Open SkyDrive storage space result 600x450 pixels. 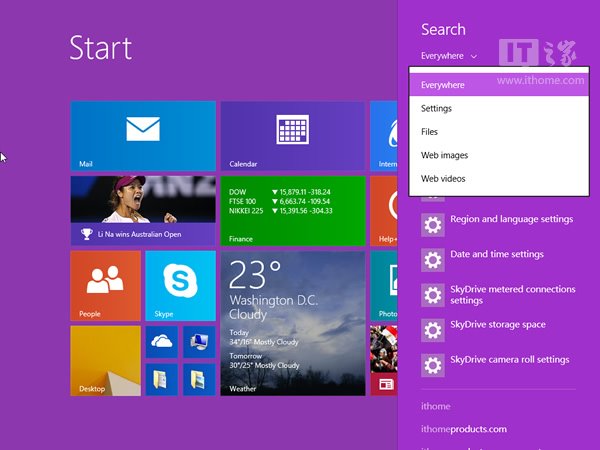pyautogui.click(x=498, y=324)
